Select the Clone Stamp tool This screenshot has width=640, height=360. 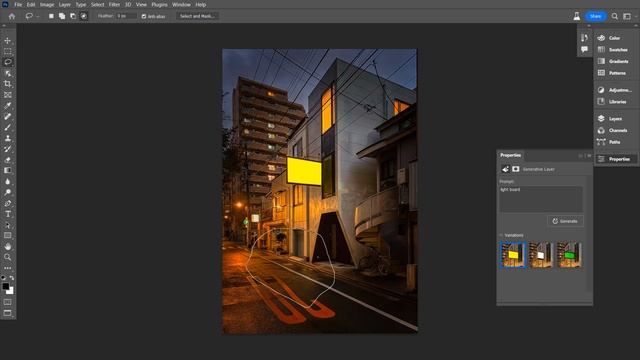pos(8,138)
